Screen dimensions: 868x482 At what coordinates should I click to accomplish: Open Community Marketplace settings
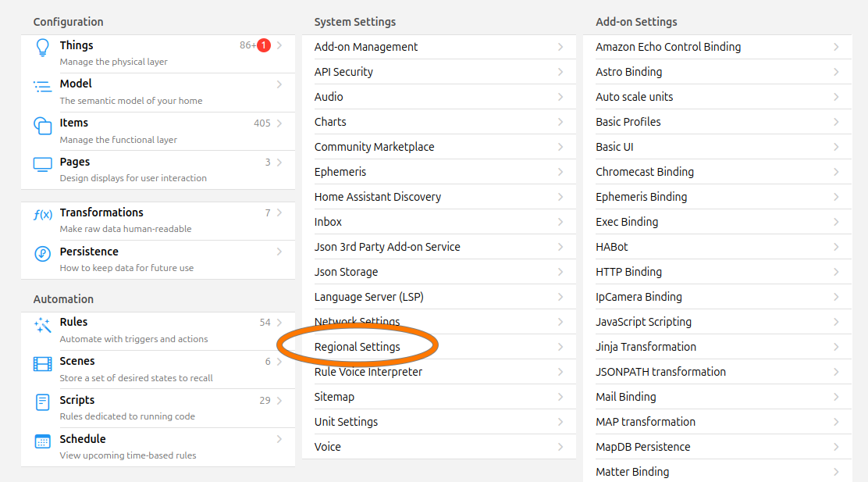[x=439, y=147]
